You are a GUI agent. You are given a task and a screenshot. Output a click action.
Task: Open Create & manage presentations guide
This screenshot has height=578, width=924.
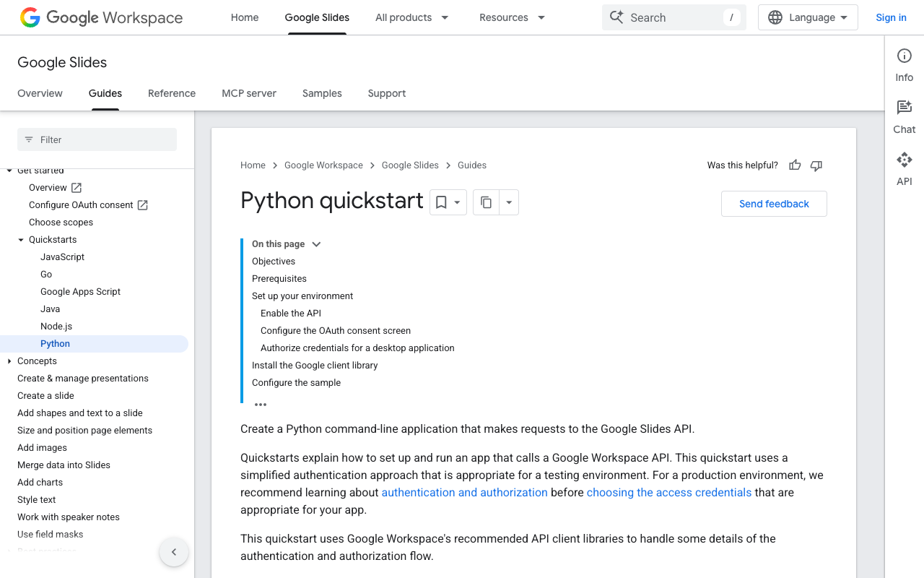[83, 379]
